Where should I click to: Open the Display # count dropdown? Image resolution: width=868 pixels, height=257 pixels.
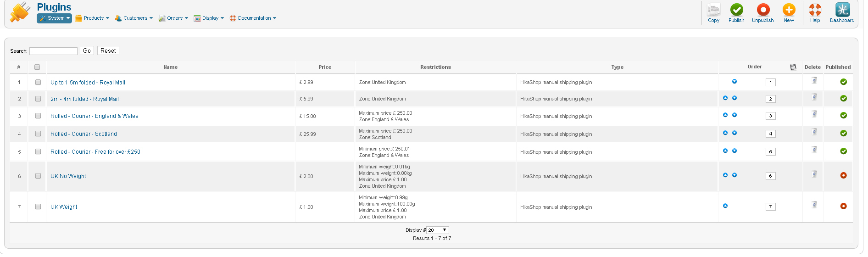(x=438, y=230)
